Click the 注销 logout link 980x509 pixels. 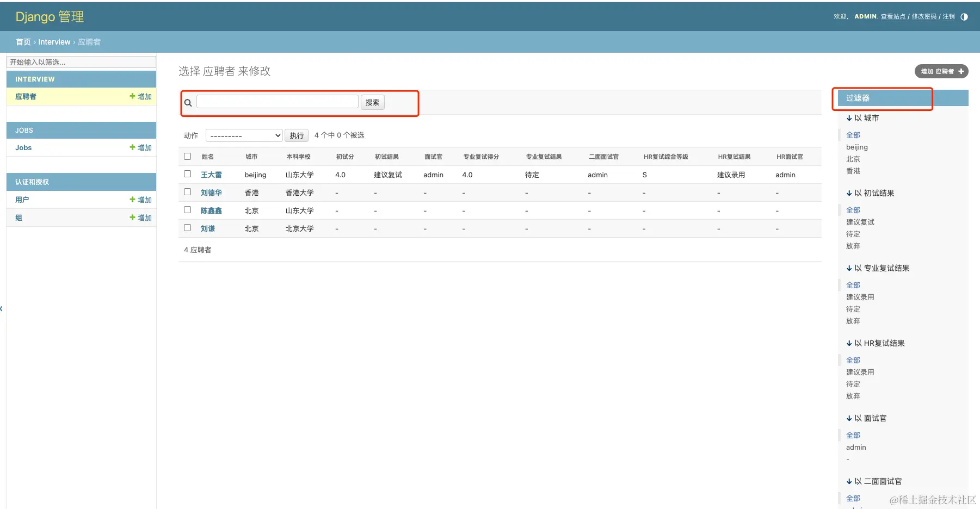(949, 17)
